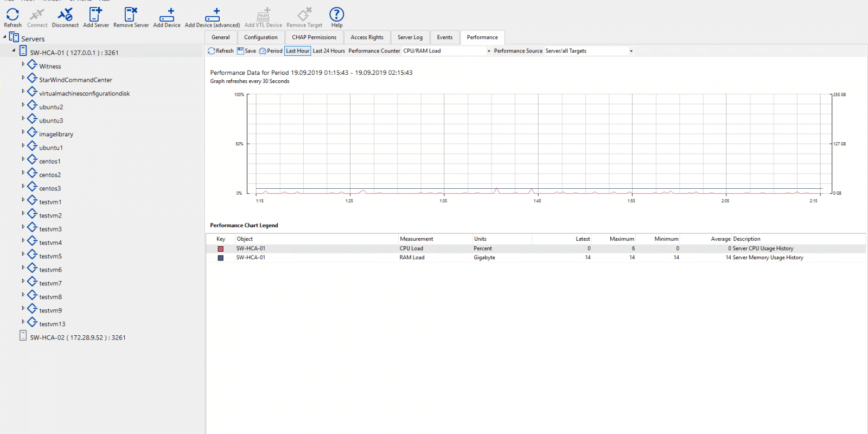This screenshot has height=434, width=868.
Task: Click the 'Gigabyte' units cell
Action: coord(484,258)
